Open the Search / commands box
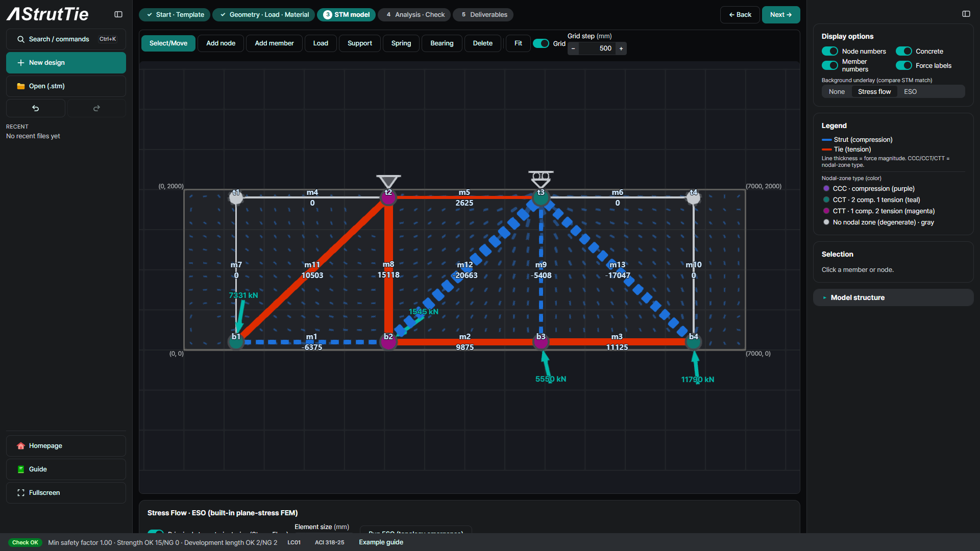The image size is (980, 551). click(x=66, y=39)
